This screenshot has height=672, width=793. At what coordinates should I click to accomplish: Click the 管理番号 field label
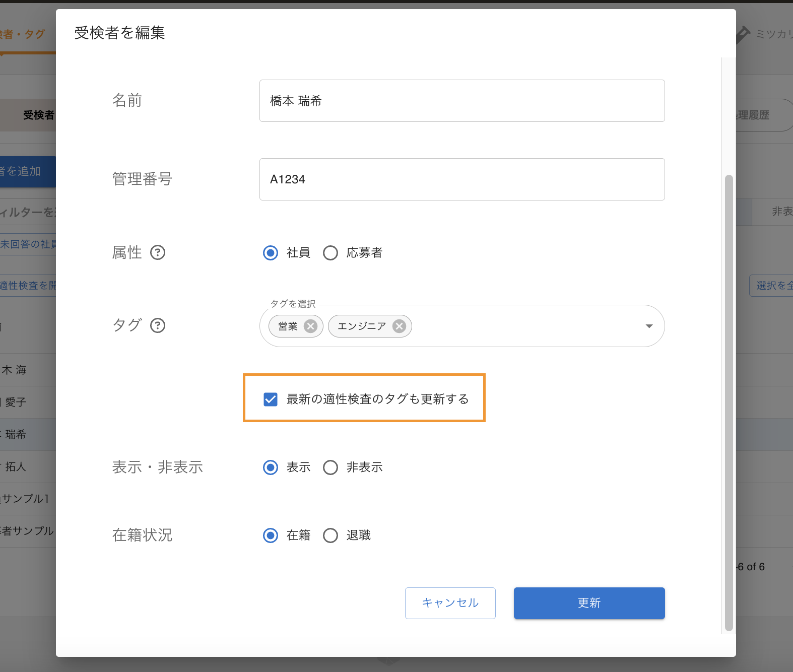(142, 179)
